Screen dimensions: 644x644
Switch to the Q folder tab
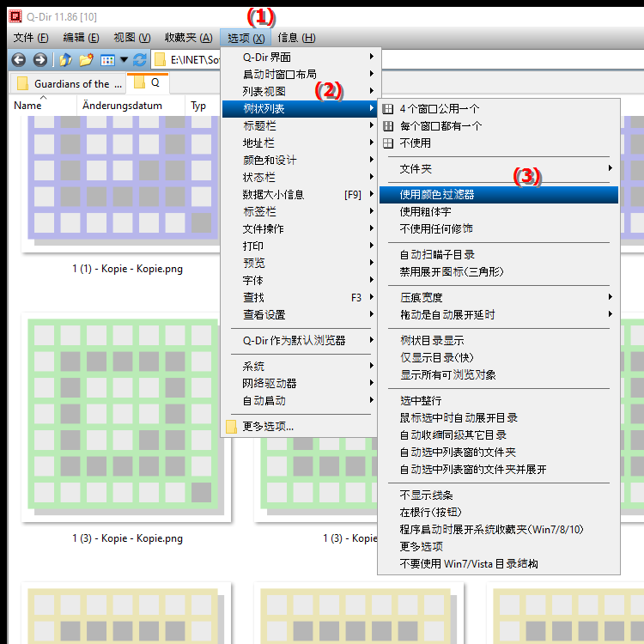(148, 83)
